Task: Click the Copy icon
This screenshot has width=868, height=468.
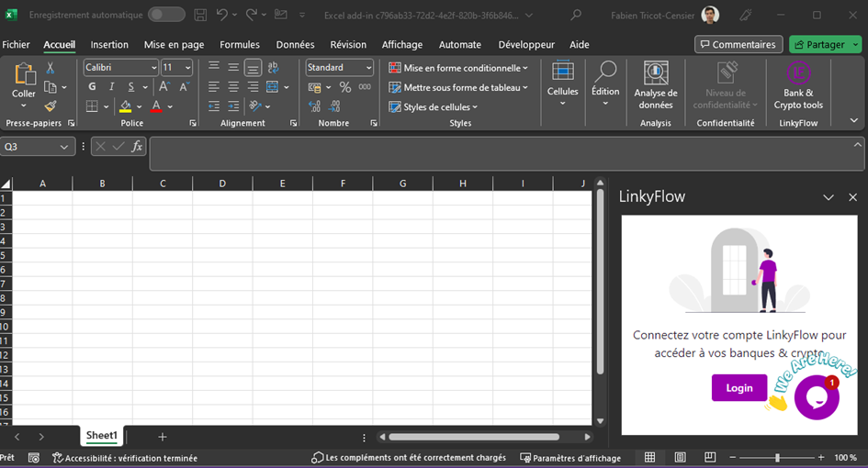Action: [50, 87]
